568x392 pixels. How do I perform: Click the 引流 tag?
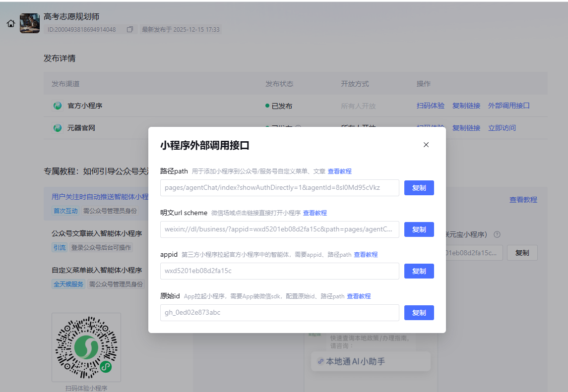pyautogui.click(x=60, y=248)
